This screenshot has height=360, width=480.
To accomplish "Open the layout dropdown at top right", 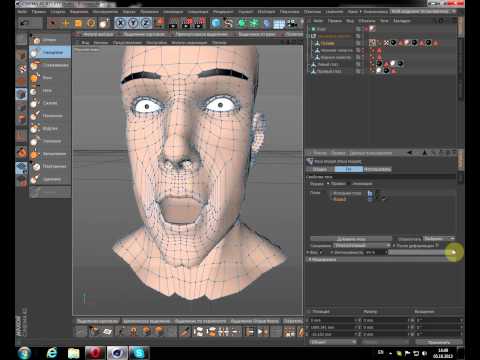I will (x=423, y=11).
